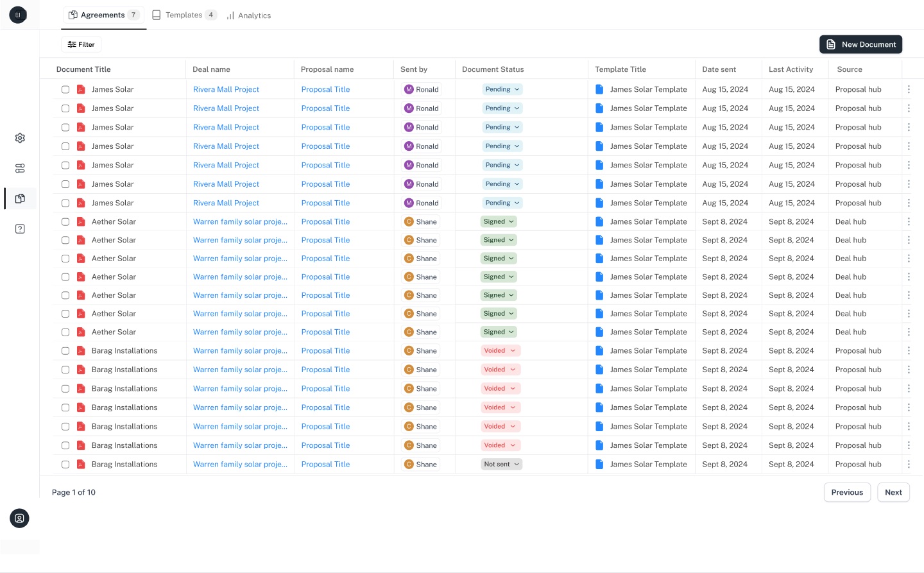Select the checkbox for first Aether Solar row
Image resolution: width=924 pixels, height=573 pixels.
[65, 222]
